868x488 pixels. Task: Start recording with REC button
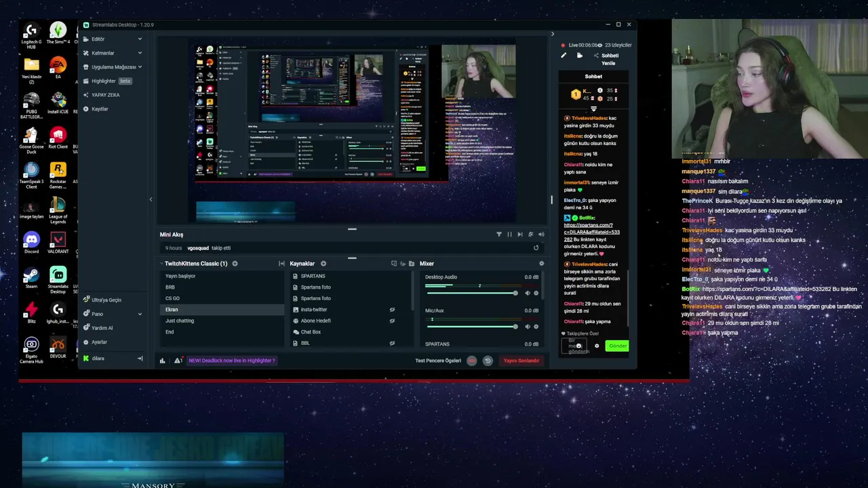(472, 361)
